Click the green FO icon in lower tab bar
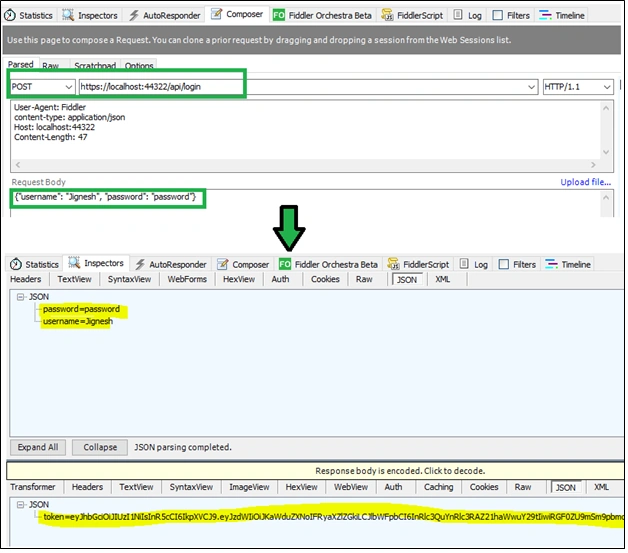Viewport: 628px width, 553px height. (285, 264)
